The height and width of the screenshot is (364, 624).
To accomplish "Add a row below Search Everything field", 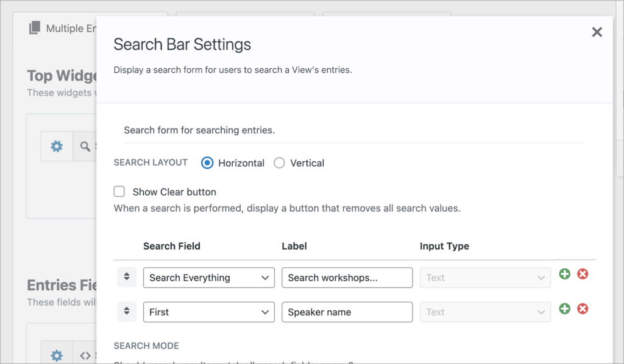I will [564, 275].
